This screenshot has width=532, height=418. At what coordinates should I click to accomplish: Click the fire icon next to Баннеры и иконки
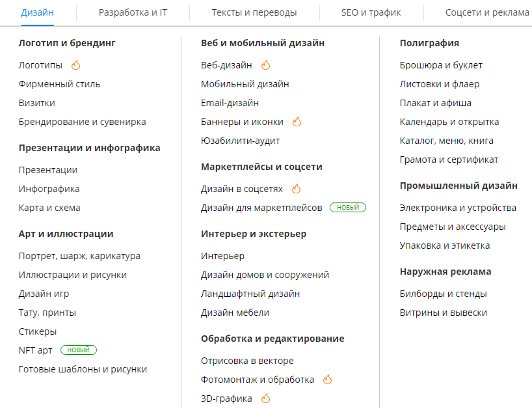click(297, 122)
